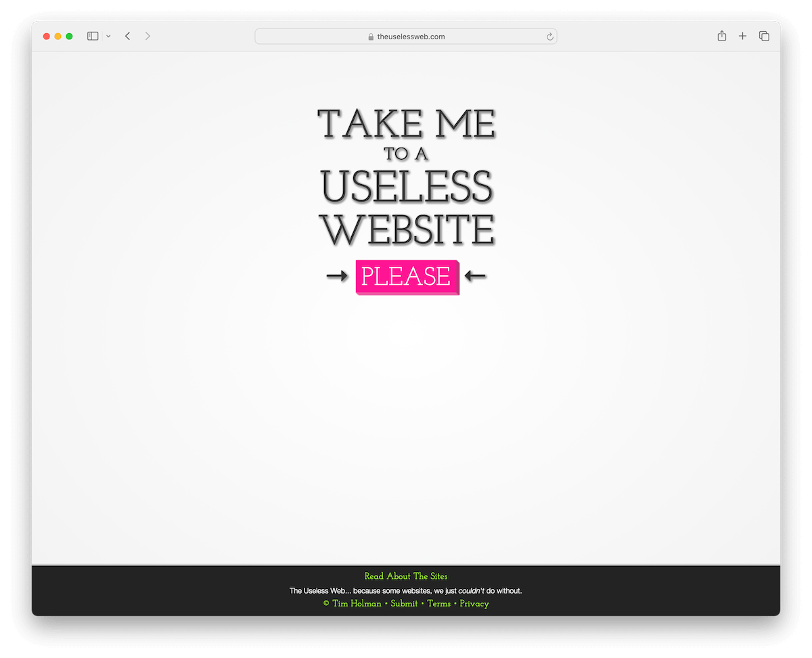Open the Submit link in footer

pos(404,603)
